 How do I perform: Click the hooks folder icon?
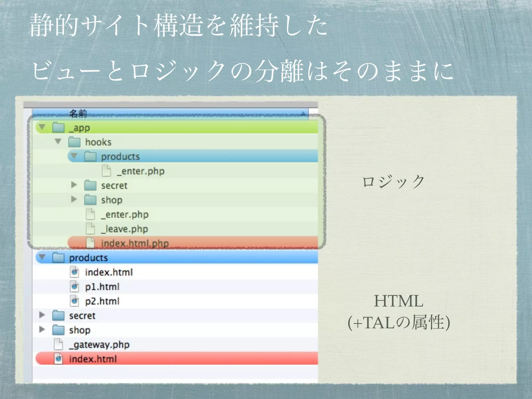tap(74, 142)
